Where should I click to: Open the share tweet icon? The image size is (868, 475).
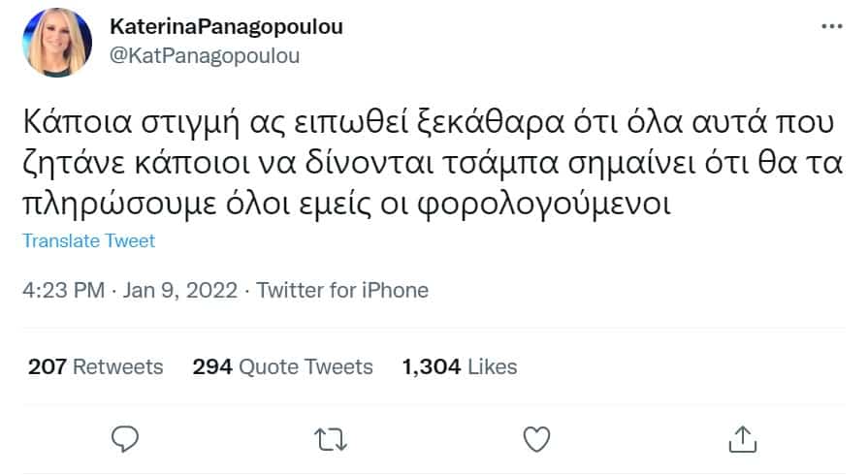(741, 439)
